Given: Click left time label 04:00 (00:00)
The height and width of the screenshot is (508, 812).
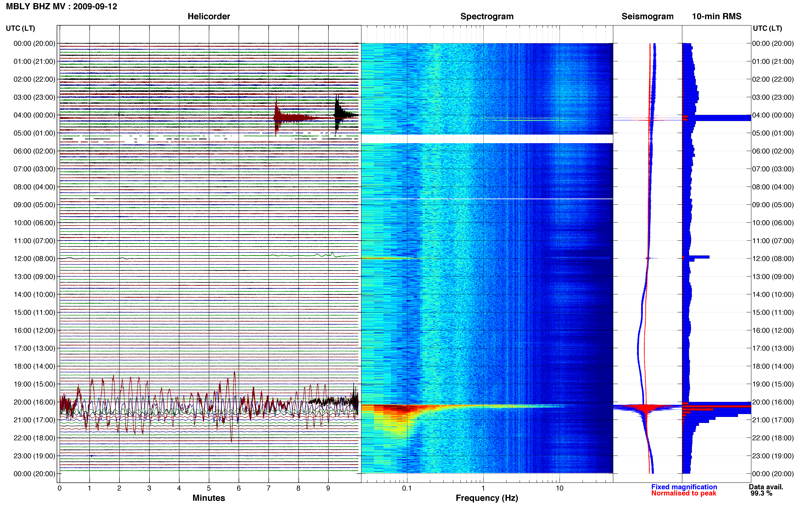Looking at the screenshot, I should pos(34,115).
